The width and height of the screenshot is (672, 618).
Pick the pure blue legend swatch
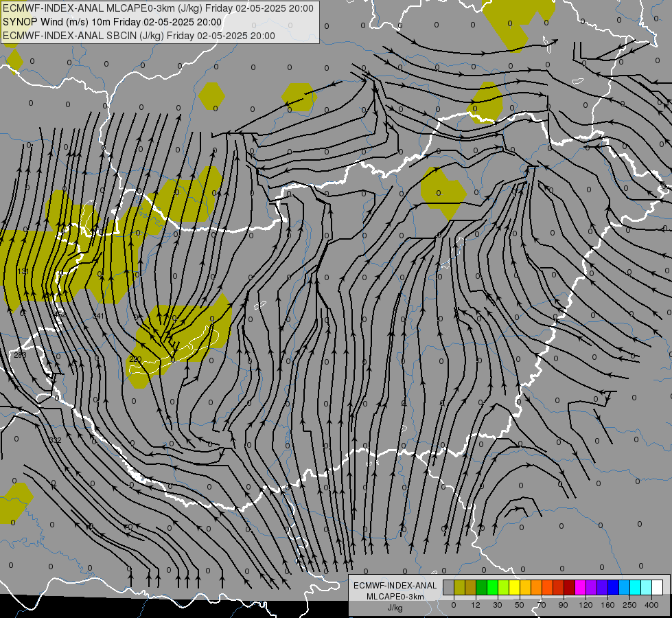[x=613, y=587]
